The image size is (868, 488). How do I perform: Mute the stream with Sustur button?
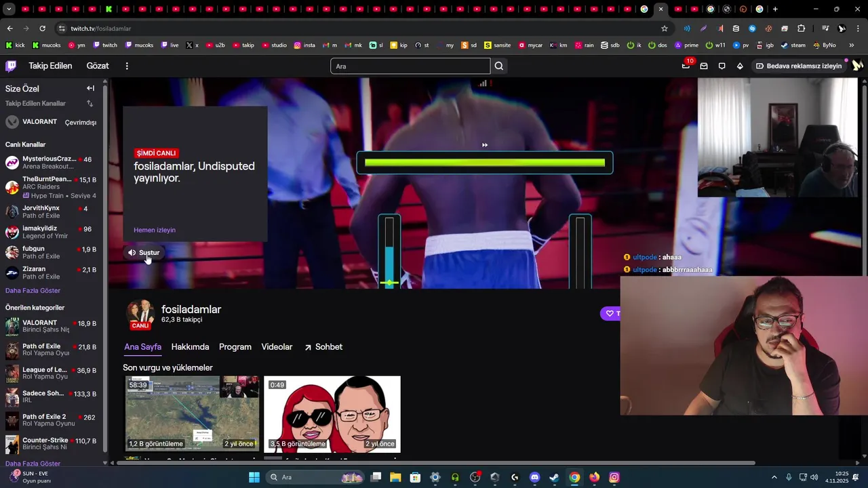pos(143,253)
